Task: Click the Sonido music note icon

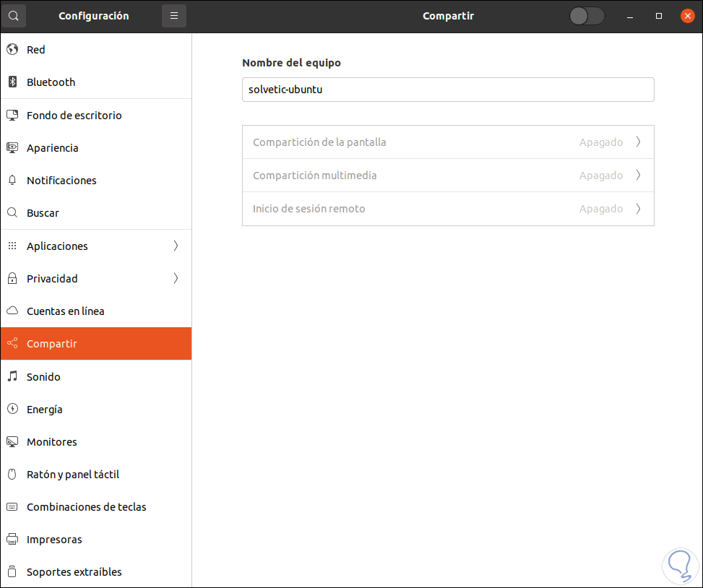Action: 12,377
